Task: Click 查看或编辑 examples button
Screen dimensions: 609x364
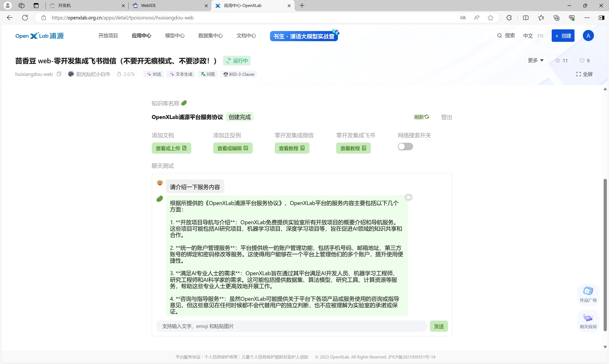Action: click(233, 148)
